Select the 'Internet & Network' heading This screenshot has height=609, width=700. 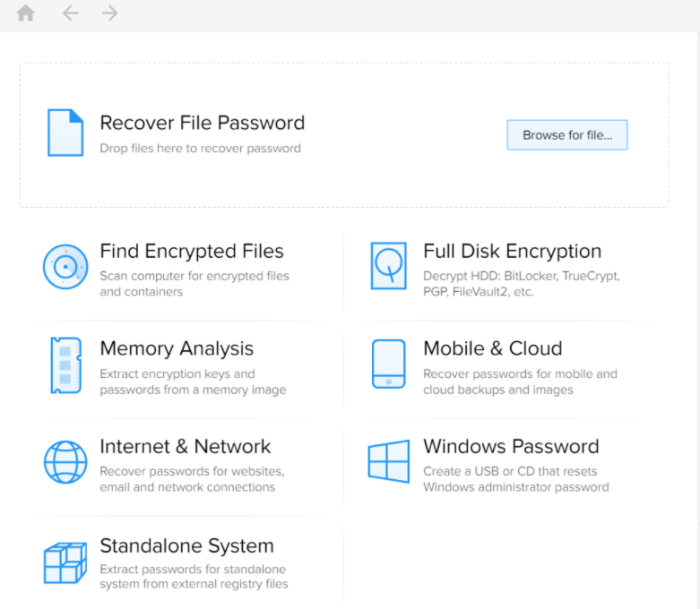point(185,447)
